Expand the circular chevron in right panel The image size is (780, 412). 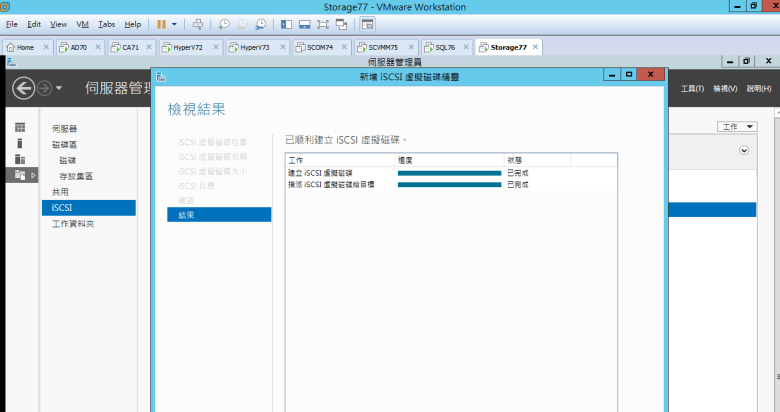click(744, 150)
